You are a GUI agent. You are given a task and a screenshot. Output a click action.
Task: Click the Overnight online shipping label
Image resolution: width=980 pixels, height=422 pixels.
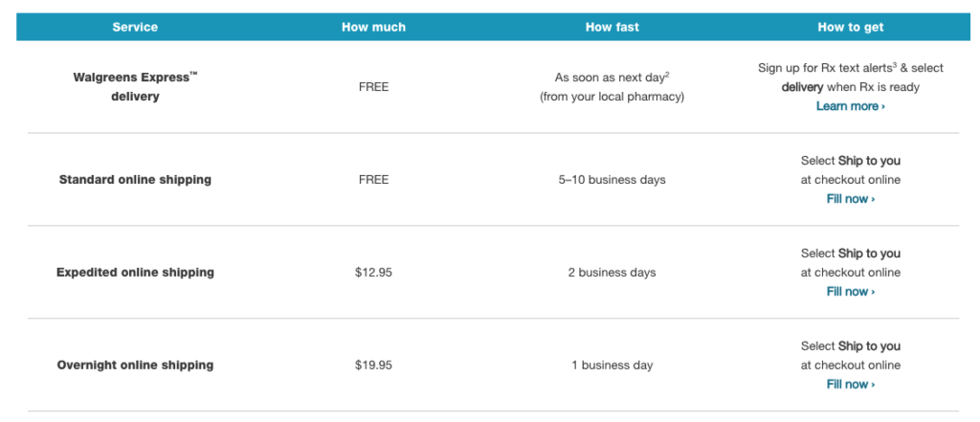click(135, 365)
